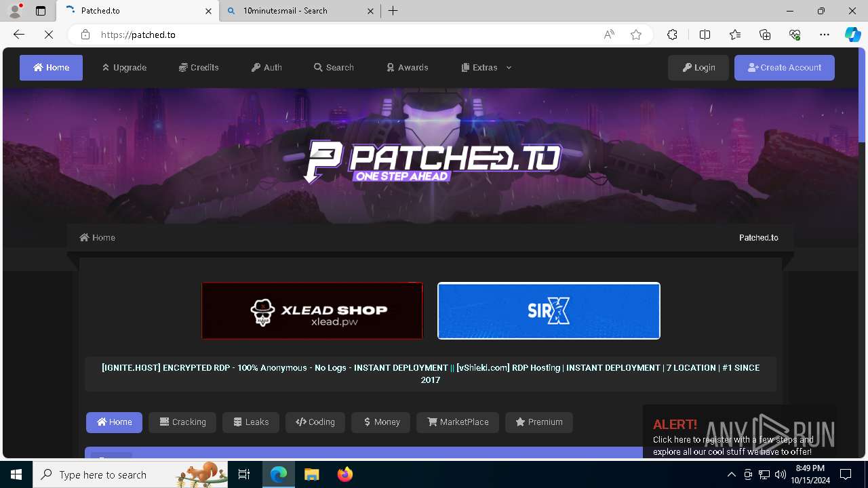This screenshot has width=868, height=488.
Task: Open the Awards page
Action: tap(408, 68)
